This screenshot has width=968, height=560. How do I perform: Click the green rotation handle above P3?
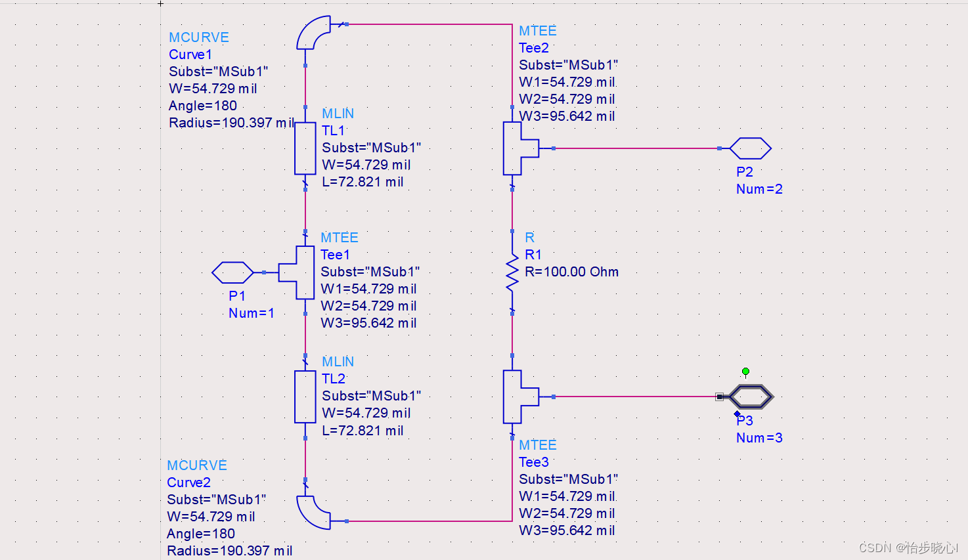(745, 372)
